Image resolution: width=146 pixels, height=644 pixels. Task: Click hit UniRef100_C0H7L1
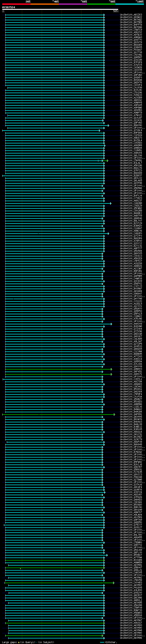click(131, 379)
